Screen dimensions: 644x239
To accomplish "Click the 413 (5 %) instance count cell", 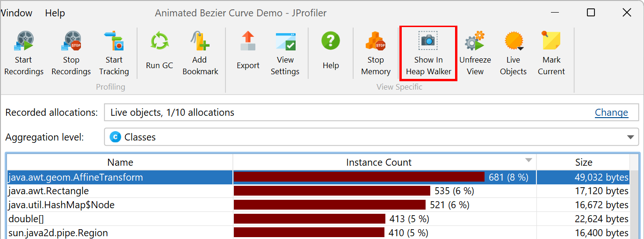I will (384, 219).
